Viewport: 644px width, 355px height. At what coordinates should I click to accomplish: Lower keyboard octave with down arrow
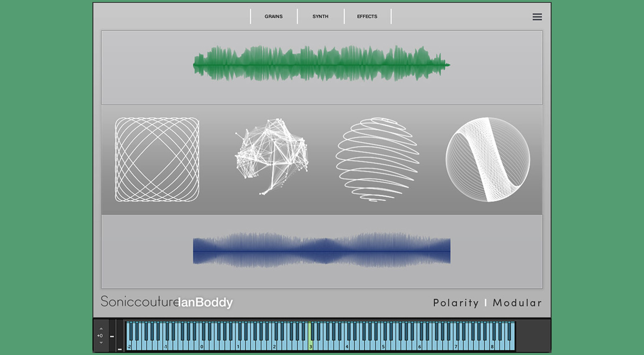coord(101,343)
